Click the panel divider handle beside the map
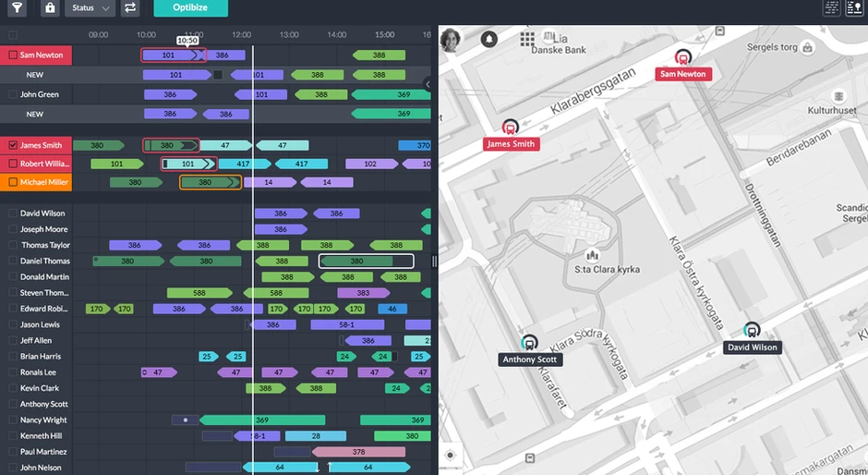This screenshot has height=475, width=868. point(435,261)
